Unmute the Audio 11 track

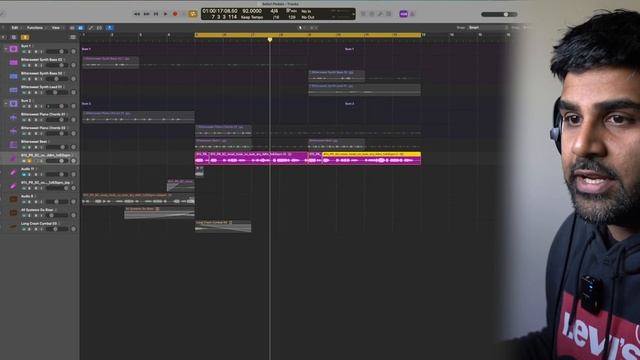coord(24,175)
